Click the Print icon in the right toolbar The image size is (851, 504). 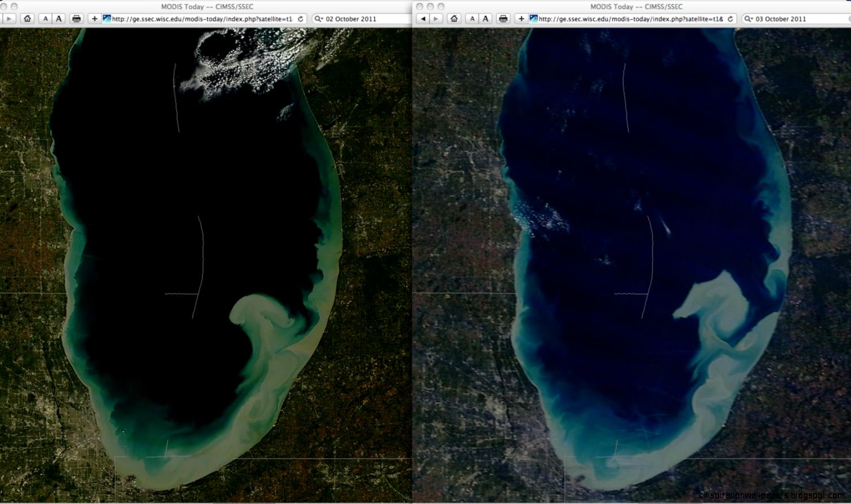[502, 19]
